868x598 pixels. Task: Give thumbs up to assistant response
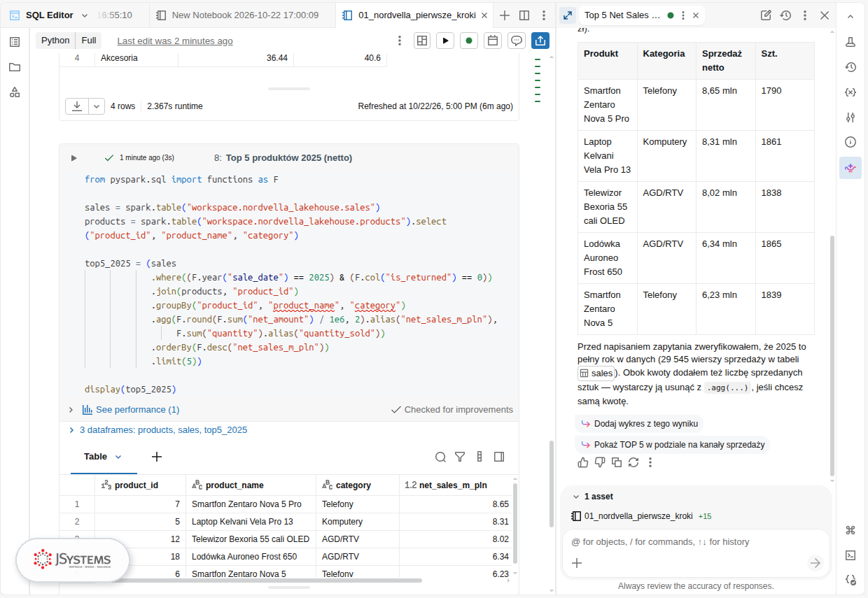pos(583,462)
